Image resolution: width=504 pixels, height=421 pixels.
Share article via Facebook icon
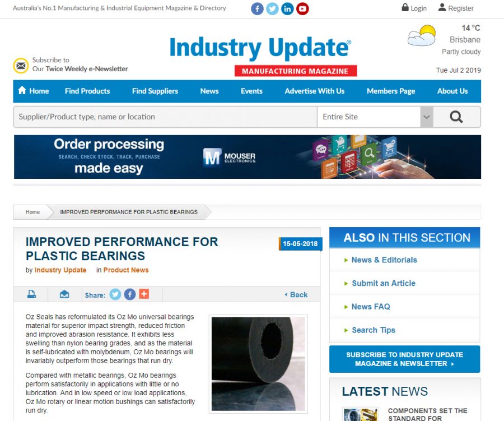[x=130, y=294]
